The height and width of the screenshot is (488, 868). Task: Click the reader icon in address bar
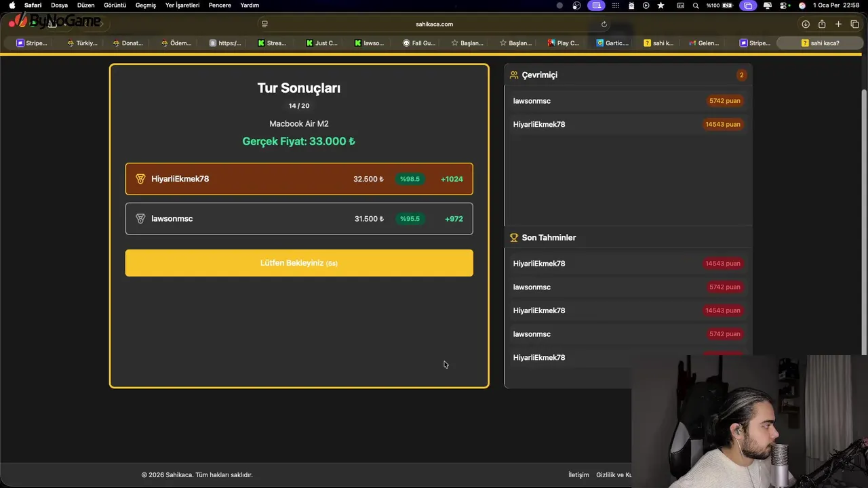tap(264, 24)
